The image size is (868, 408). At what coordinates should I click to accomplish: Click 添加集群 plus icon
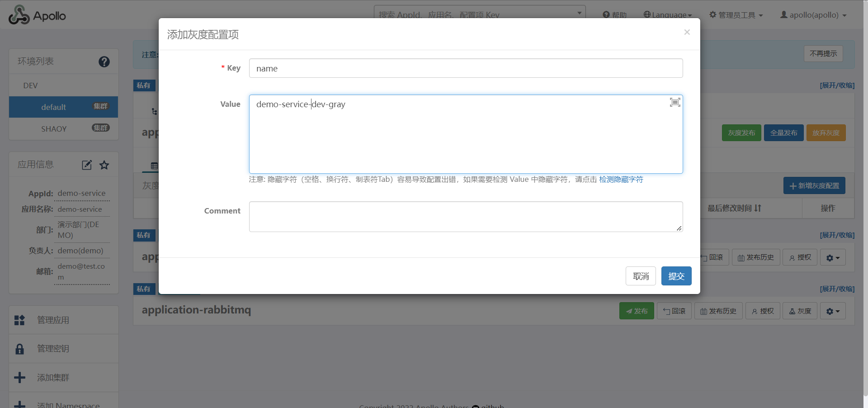[x=20, y=377]
